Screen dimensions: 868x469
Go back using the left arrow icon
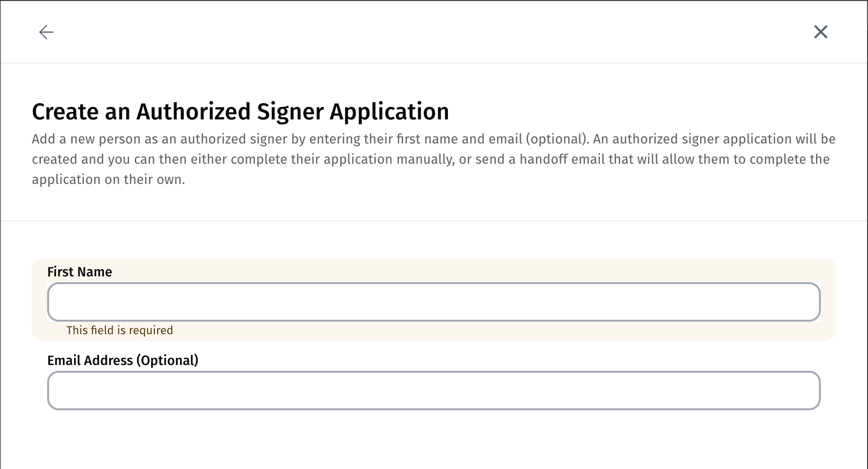(46, 32)
